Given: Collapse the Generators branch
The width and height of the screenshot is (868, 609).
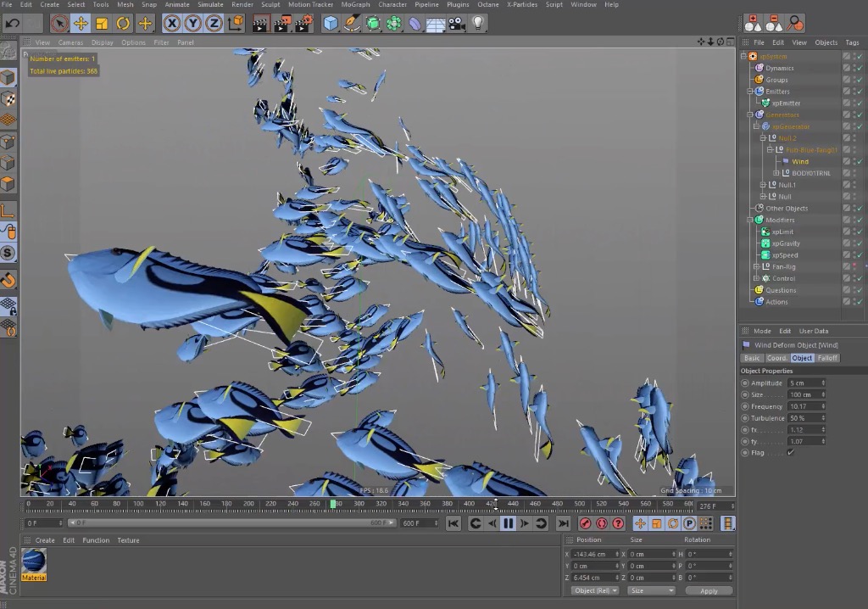Looking at the screenshot, I should [749, 115].
